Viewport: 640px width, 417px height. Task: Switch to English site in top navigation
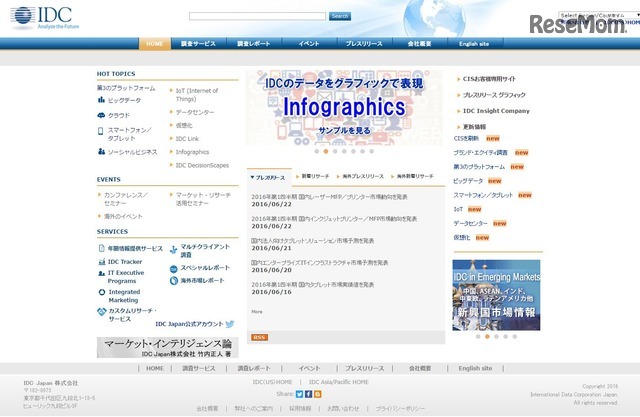coord(474,44)
